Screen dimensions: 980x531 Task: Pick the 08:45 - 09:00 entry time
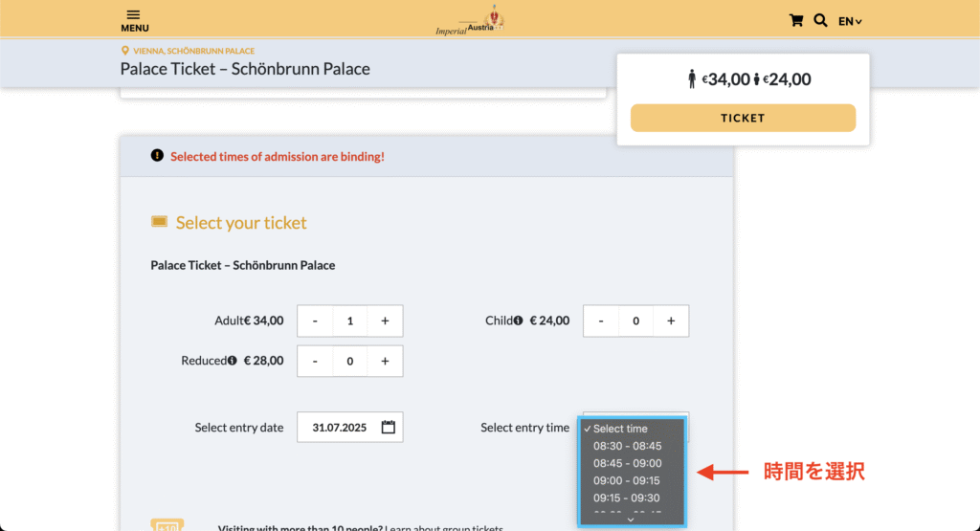pos(627,463)
